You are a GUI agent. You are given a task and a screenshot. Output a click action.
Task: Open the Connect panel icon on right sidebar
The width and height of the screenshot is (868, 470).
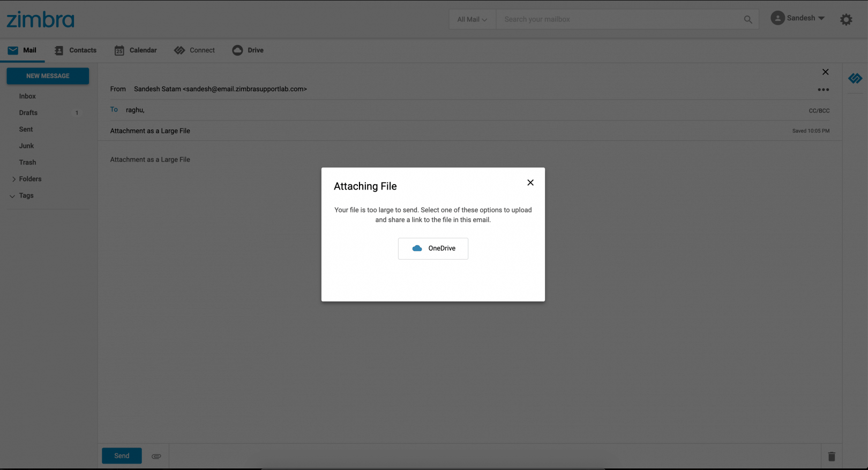point(855,79)
